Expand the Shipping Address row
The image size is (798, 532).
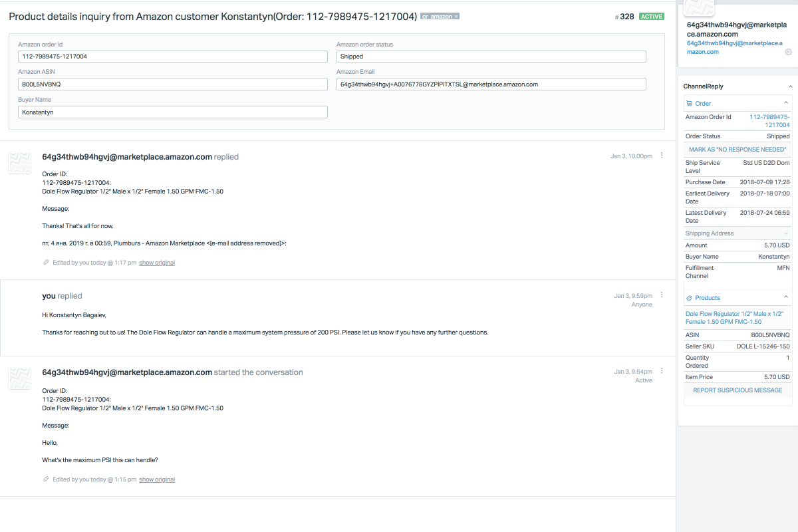pos(737,233)
